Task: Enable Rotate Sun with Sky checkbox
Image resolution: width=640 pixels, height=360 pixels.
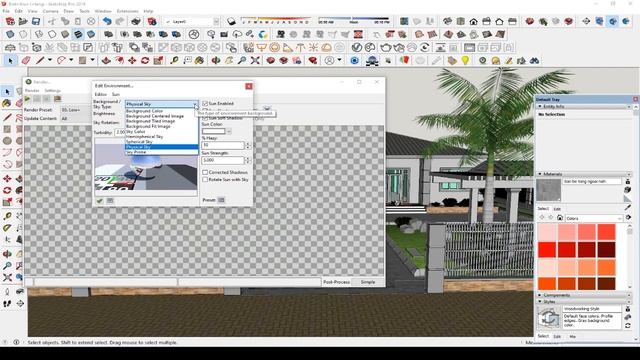Action: 205,180
